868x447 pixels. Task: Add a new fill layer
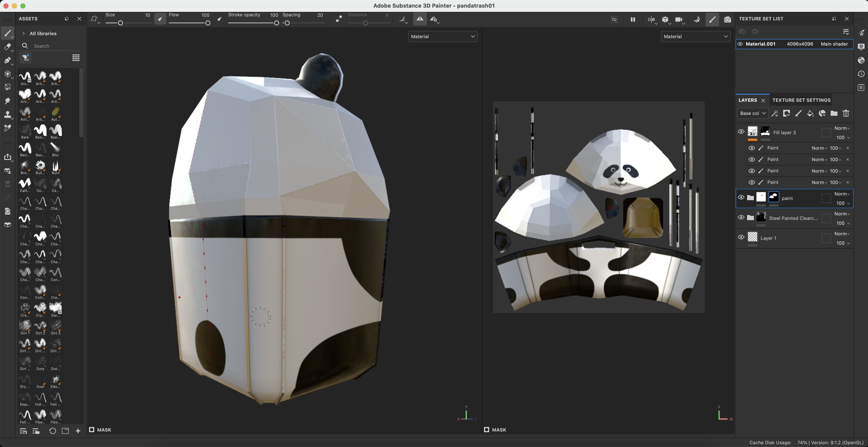point(810,113)
